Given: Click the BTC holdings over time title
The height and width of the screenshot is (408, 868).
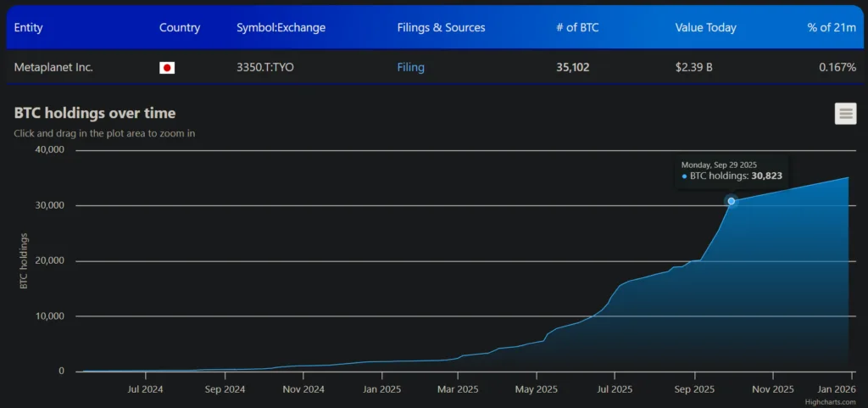Looking at the screenshot, I should (95, 114).
